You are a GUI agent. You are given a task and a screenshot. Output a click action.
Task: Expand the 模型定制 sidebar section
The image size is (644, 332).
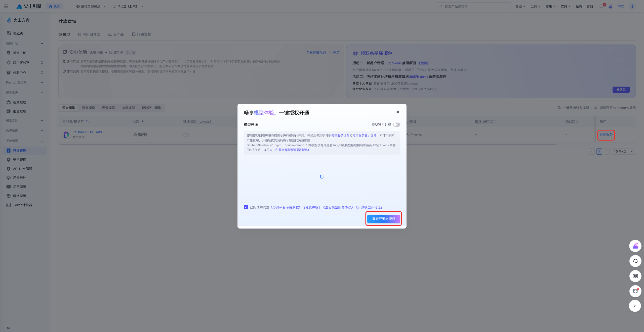[24, 121]
